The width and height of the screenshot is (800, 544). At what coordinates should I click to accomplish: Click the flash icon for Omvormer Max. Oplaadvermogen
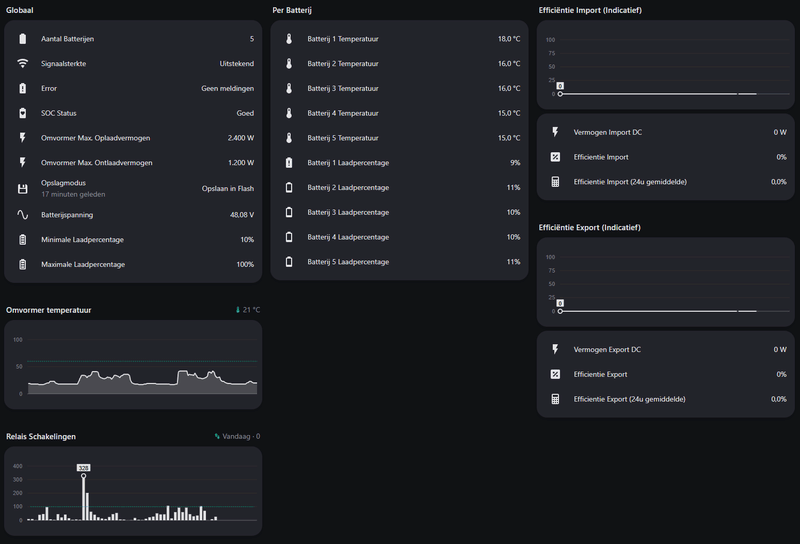click(22, 138)
